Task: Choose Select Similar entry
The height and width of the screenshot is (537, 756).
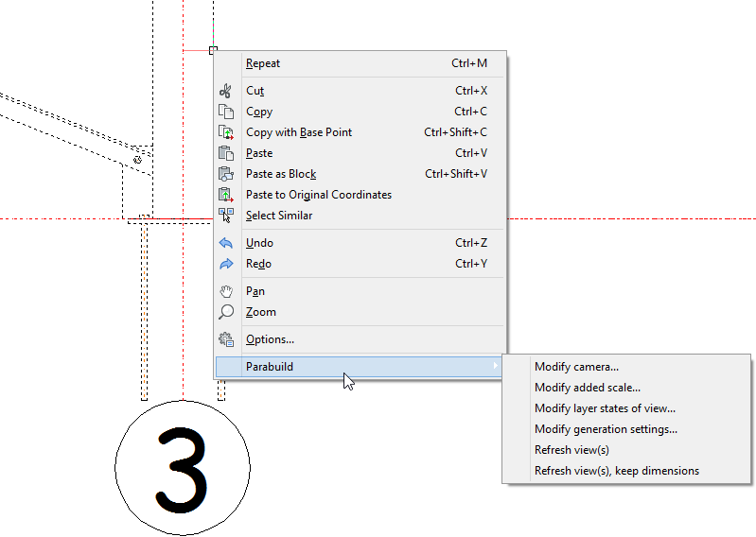Action: [360, 216]
